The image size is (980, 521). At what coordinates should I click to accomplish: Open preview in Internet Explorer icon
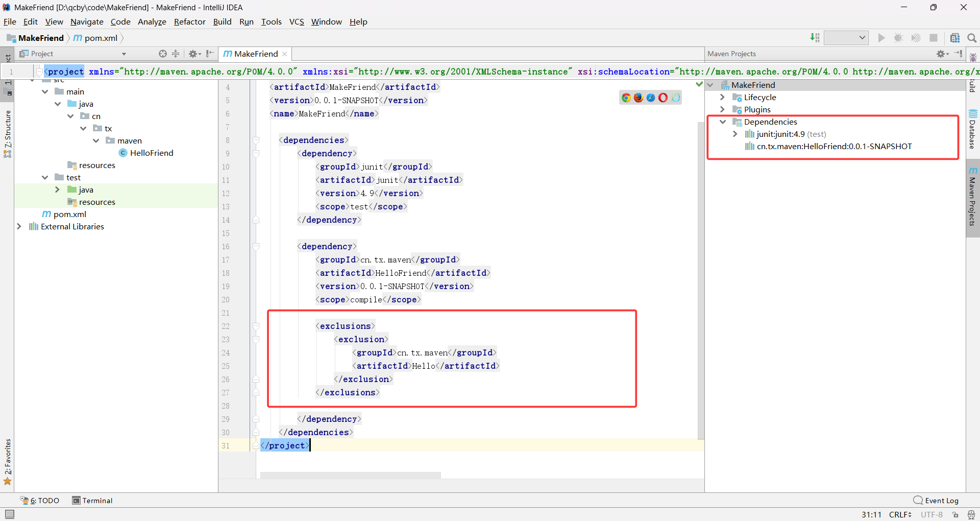(x=676, y=98)
